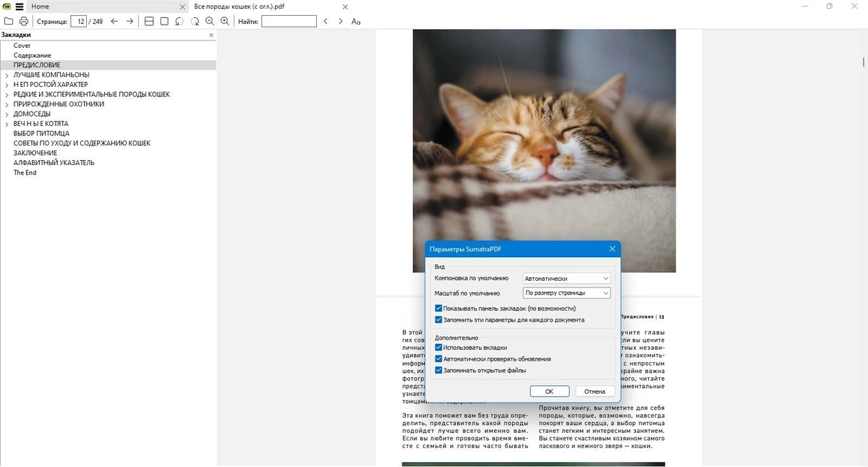Expand ВЕЧ Н Ы Е КОТЯТА bookmark
The image size is (868, 467).
pyautogui.click(x=7, y=124)
